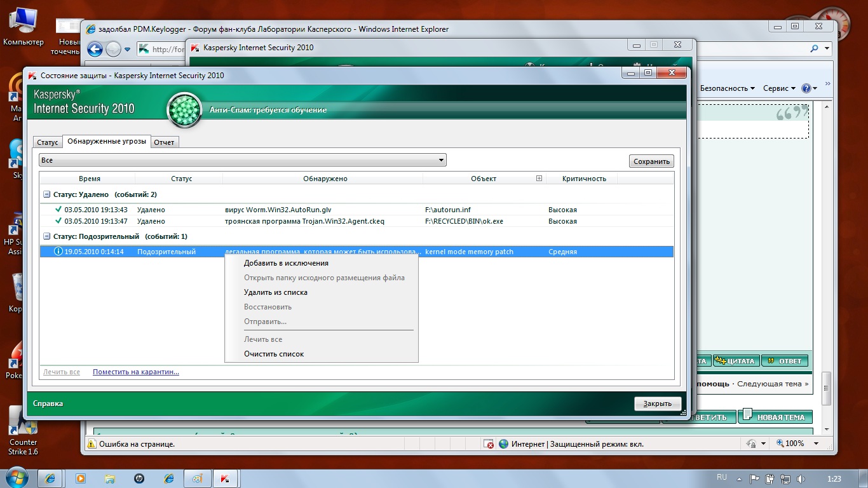Click the green protection status indicator orb
Image resolution: width=868 pixels, height=488 pixels.
click(184, 110)
